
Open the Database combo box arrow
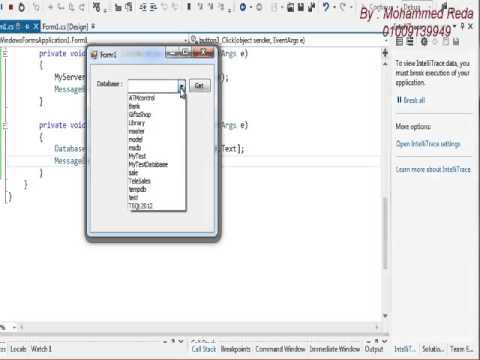181,86
